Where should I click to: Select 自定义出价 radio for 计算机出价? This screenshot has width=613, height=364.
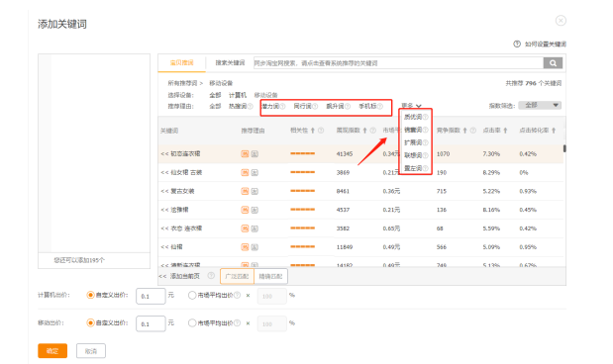(90, 296)
